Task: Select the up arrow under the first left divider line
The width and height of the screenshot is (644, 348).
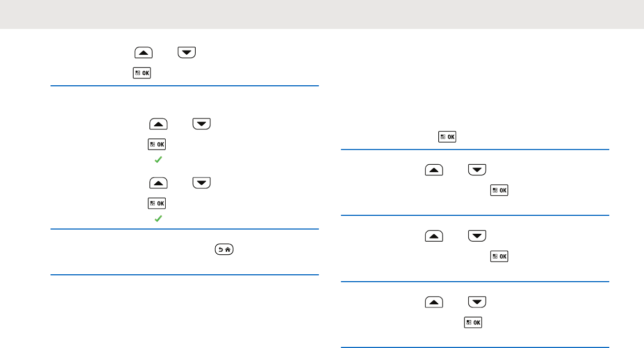Action: coord(158,124)
